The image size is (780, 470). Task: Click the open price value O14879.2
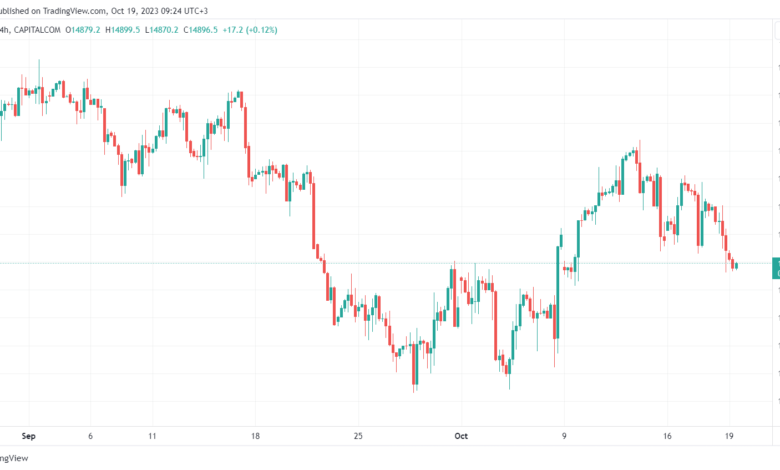[x=83, y=30]
